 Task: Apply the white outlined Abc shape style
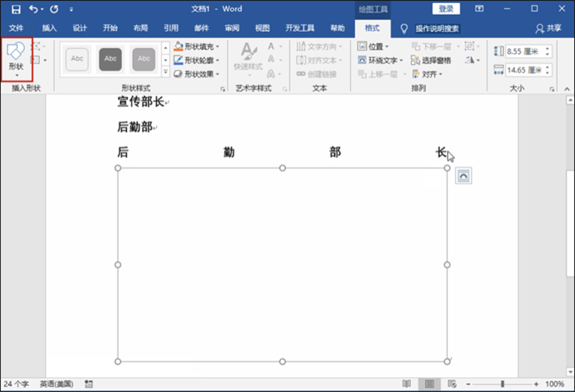coord(77,59)
